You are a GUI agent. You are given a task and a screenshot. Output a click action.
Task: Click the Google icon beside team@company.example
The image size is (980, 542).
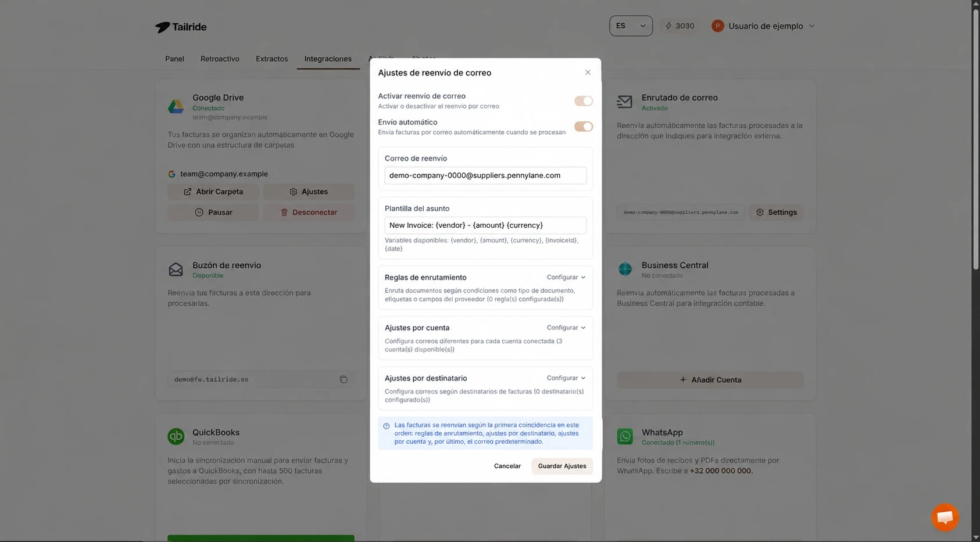coord(171,174)
